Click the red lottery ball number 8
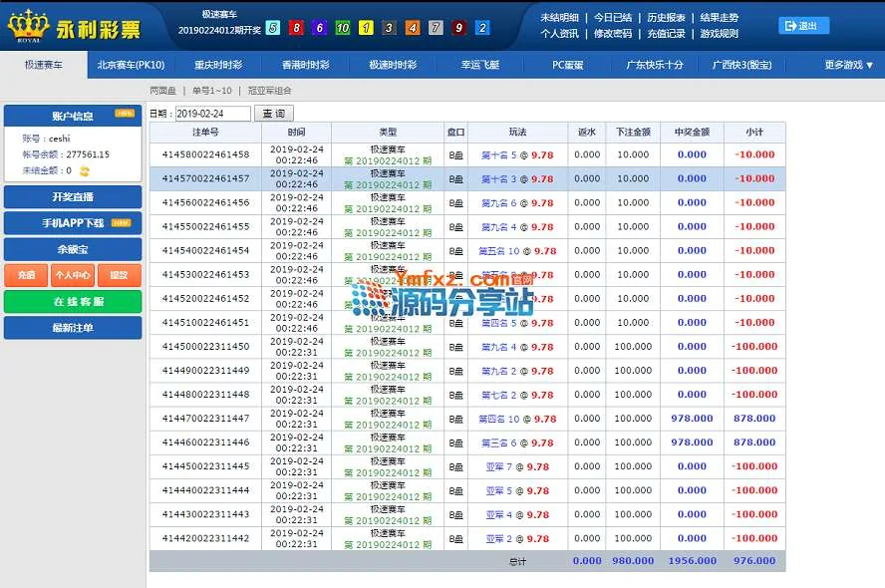The image size is (885, 588). click(x=296, y=28)
